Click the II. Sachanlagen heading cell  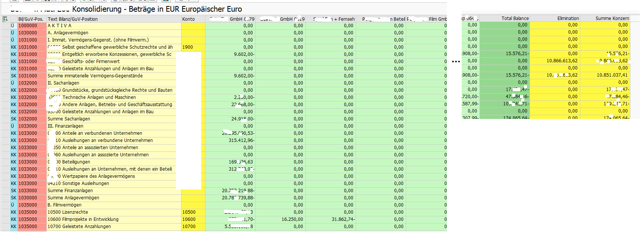63,83
